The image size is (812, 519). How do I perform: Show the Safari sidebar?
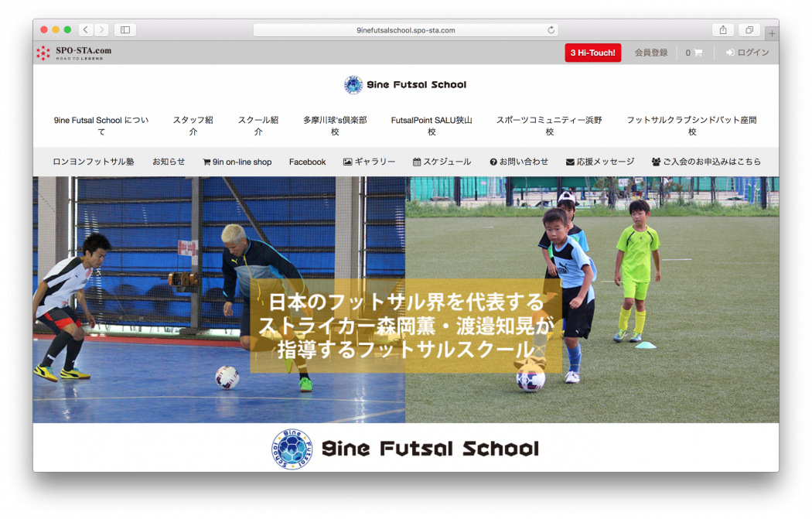125,30
